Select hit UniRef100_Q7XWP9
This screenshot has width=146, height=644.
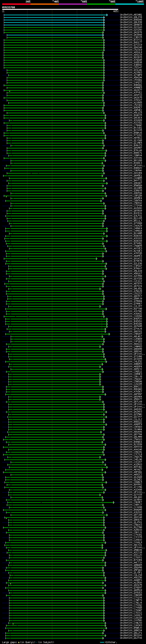131,75
